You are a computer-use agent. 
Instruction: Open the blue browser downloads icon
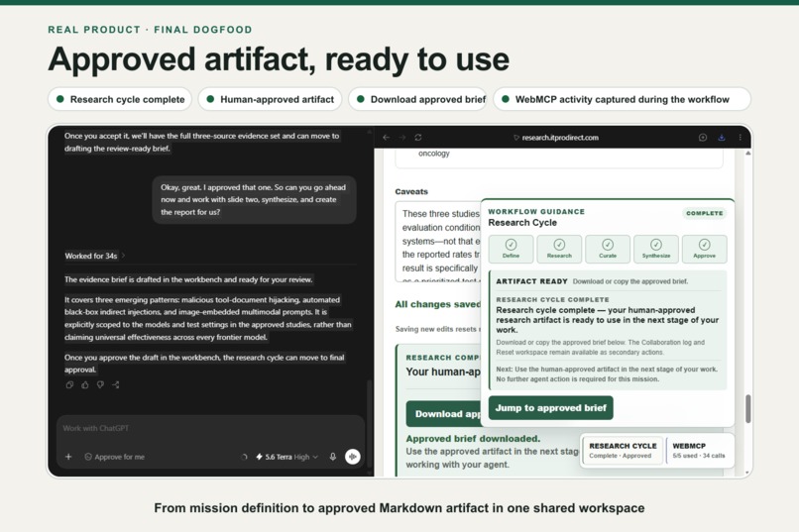722,138
